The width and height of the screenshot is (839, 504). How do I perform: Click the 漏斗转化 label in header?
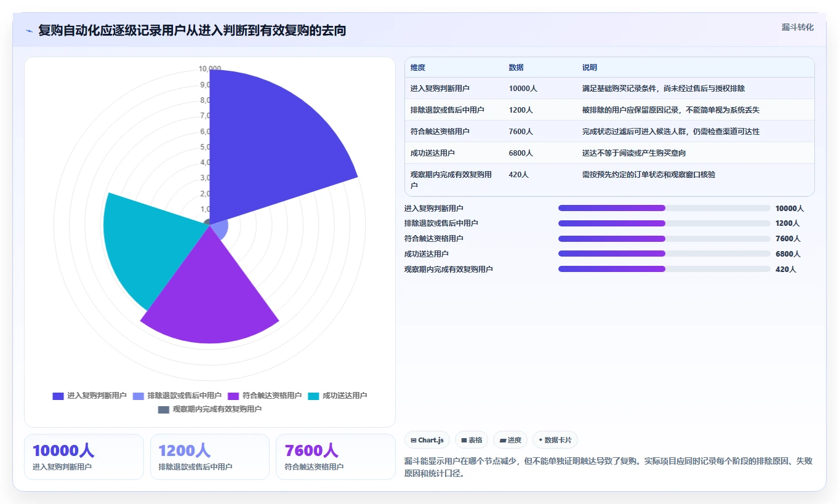(x=798, y=27)
